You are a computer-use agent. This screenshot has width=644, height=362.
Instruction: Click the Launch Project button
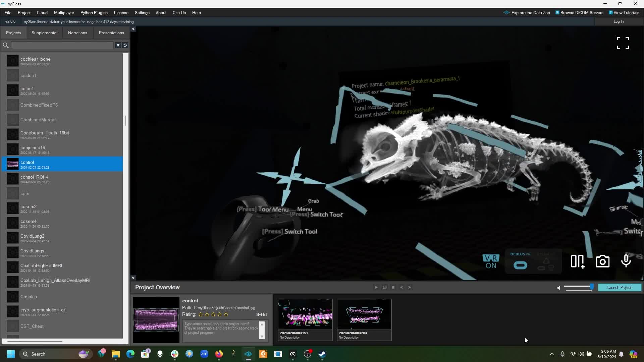[619, 288]
